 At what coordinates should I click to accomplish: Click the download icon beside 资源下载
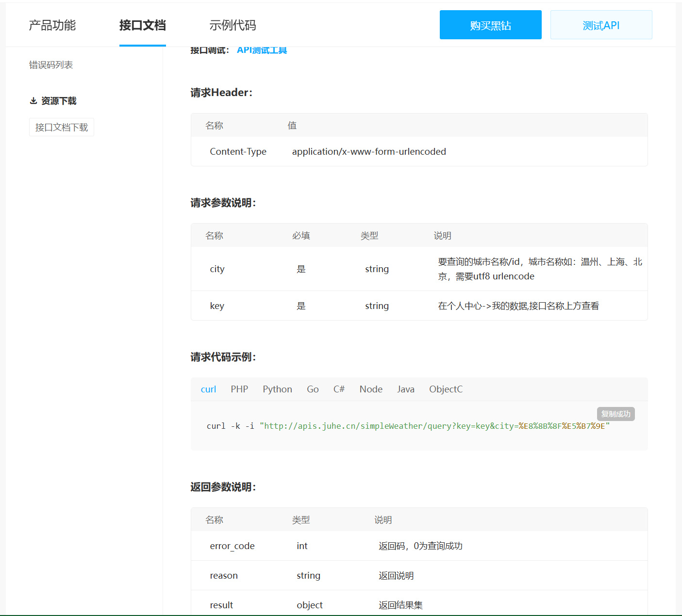(x=33, y=100)
